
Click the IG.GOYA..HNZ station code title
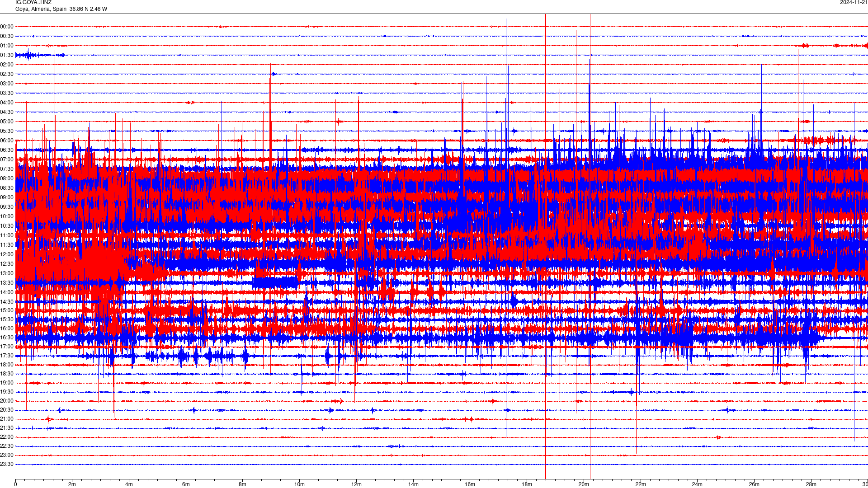point(33,2)
